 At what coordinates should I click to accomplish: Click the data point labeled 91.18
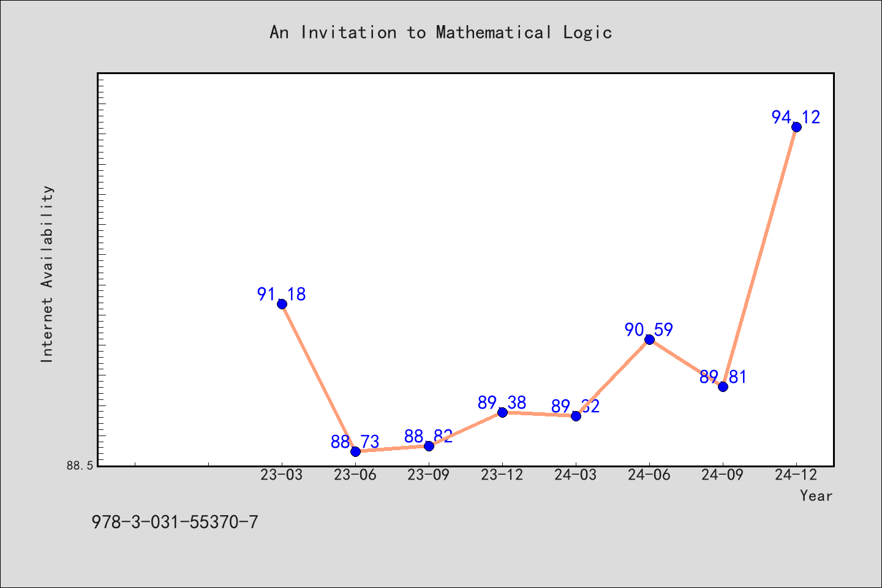coord(282,304)
